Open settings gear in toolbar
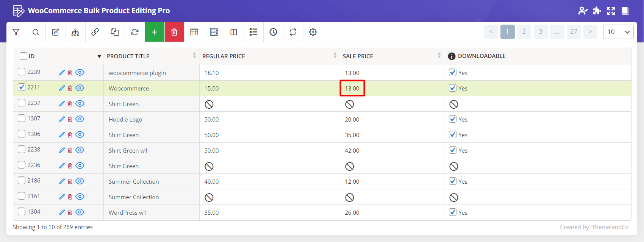Viewport: 644px width, 242px height. [313, 32]
